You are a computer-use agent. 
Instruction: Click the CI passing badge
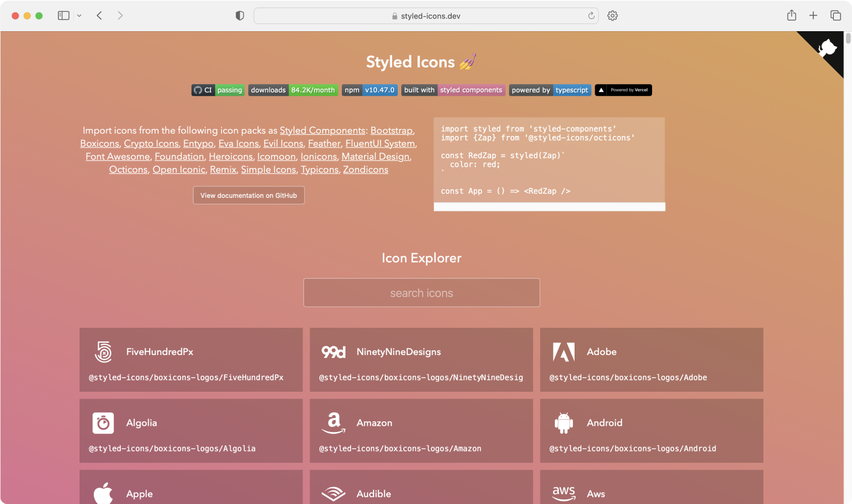pyautogui.click(x=218, y=90)
